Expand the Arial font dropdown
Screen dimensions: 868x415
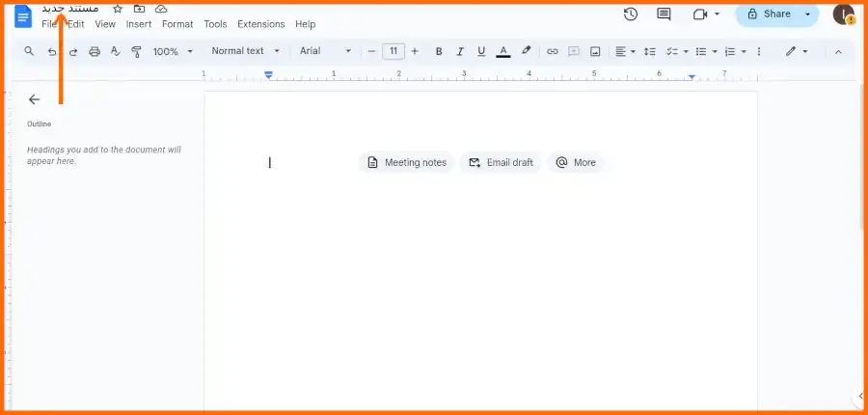(326, 51)
